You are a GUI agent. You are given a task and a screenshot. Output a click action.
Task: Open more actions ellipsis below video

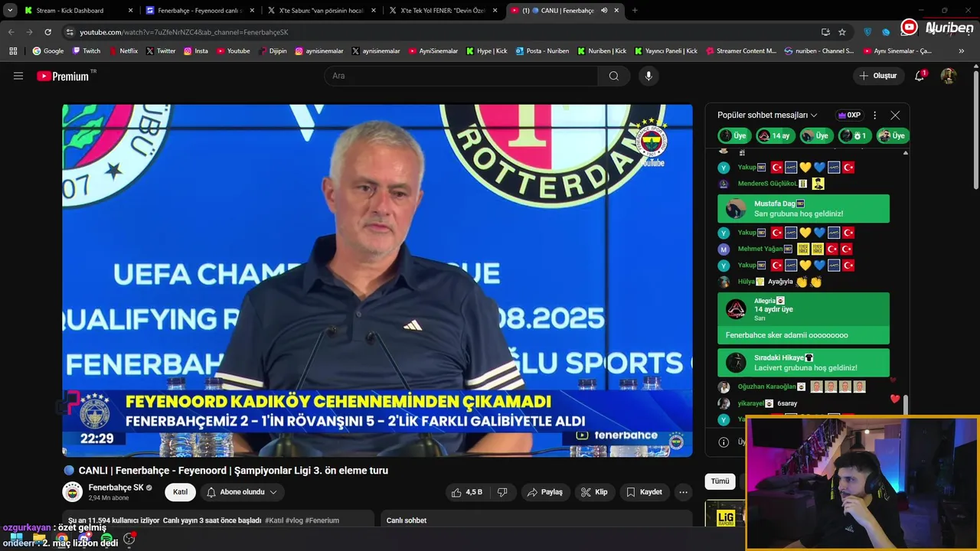click(683, 492)
